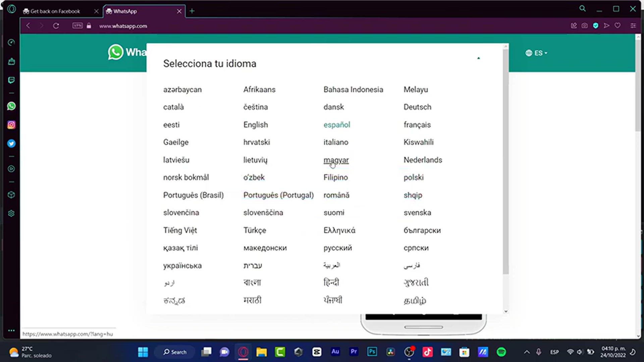This screenshot has height=362, width=644.
Task: Close the Get back on Facebook tab
Action: (96, 11)
